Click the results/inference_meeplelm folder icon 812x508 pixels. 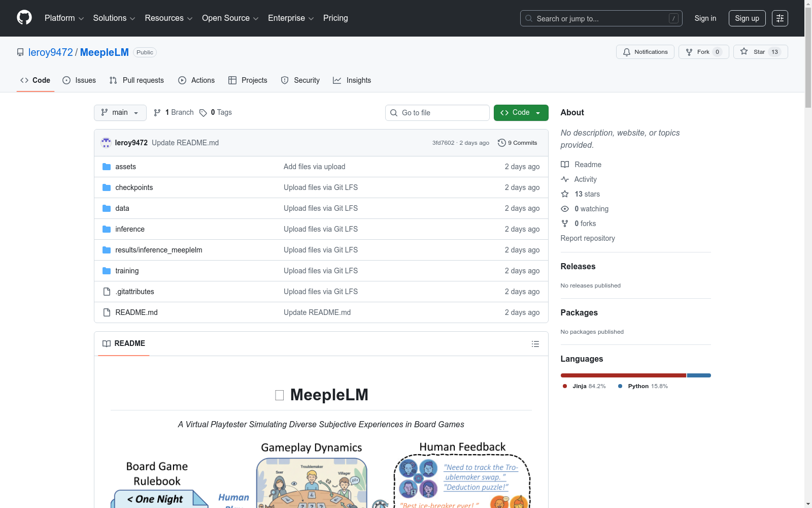click(107, 250)
